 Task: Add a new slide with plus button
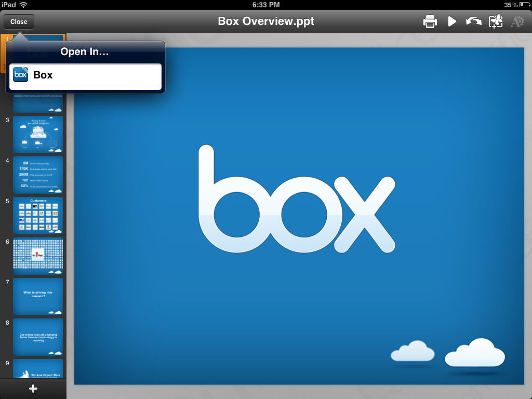click(33, 389)
